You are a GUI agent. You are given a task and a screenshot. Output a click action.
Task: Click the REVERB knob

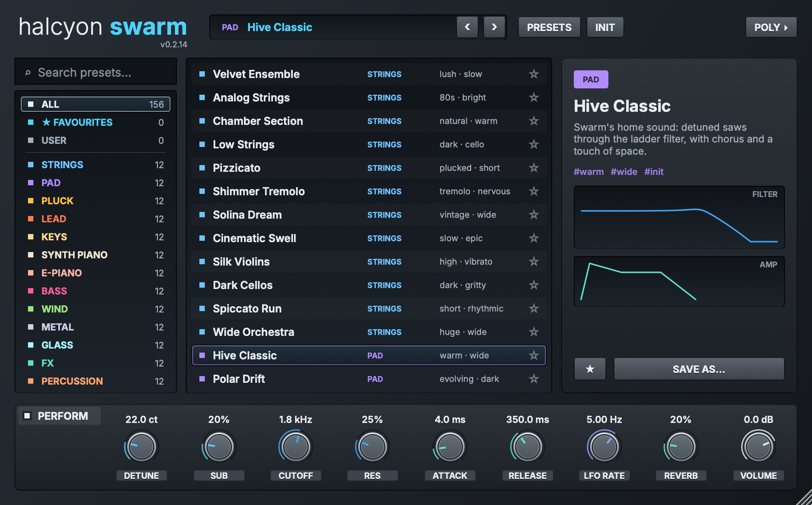(x=681, y=447)
